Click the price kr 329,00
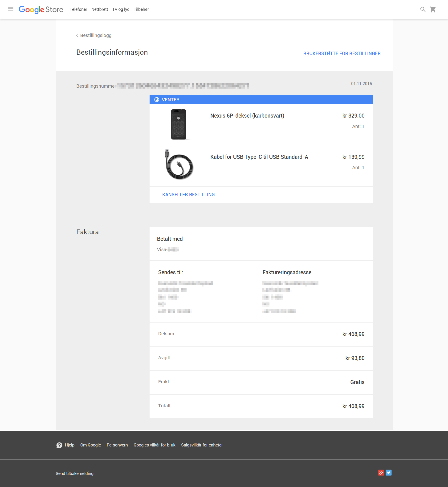448x487 pixels. (353, 116)
